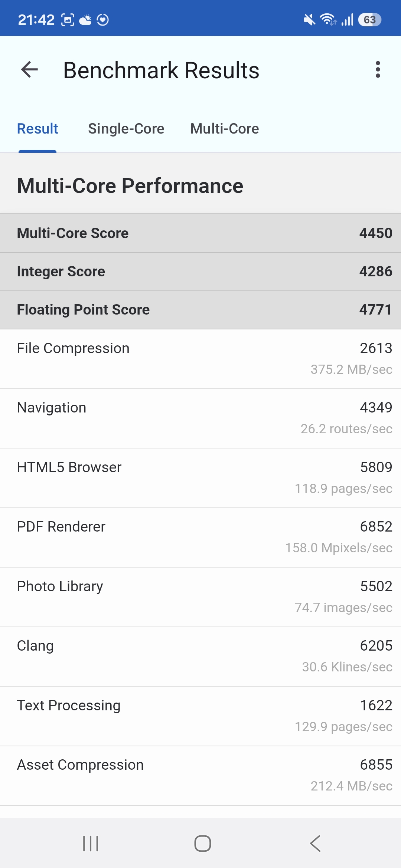Select the Result tab
This screenshot has height=868, width=401.
click(38, 129)
